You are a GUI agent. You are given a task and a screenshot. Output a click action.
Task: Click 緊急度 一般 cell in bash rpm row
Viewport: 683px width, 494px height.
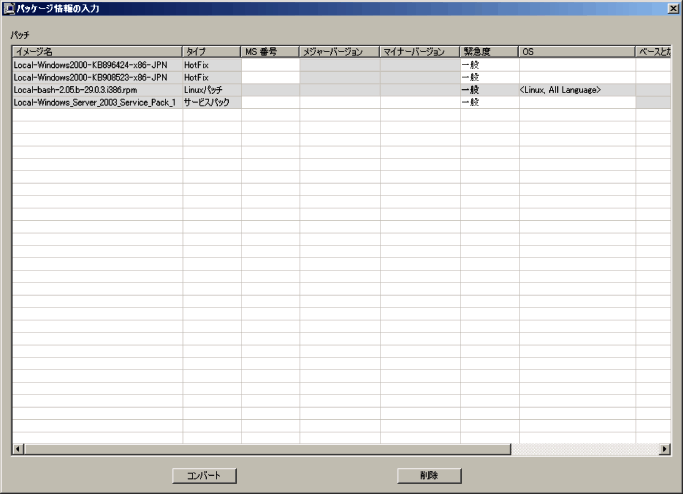(x=490, y=90)
